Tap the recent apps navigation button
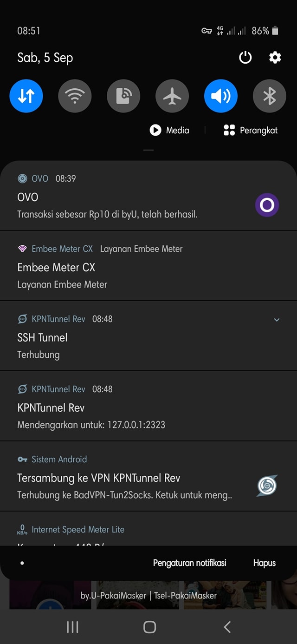 click(72, 627)
